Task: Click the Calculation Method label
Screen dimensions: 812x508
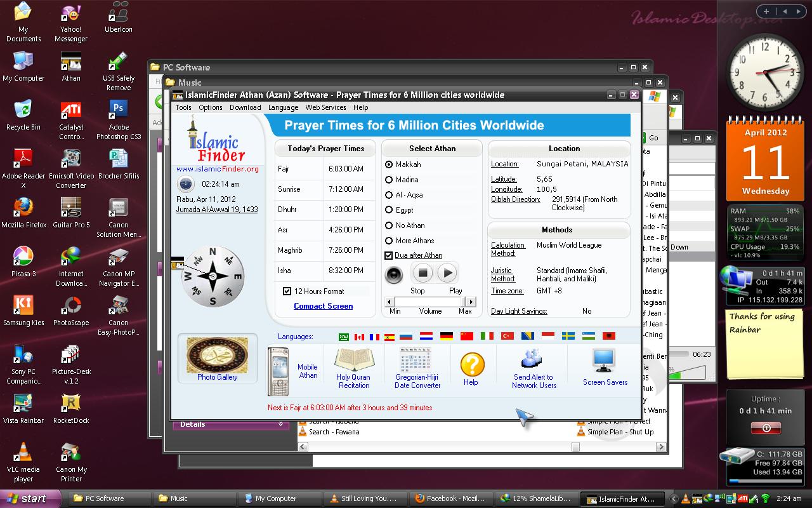Action: coord(508,249)
